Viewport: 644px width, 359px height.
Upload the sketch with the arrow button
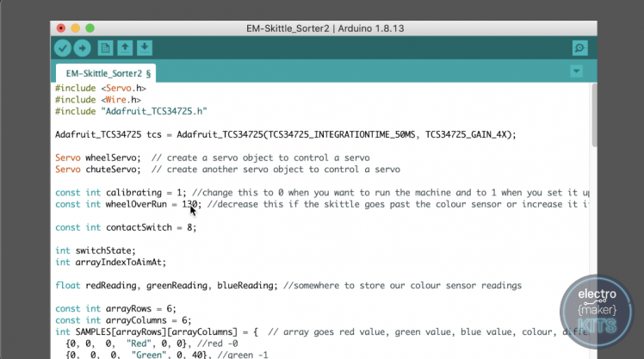click(x=82, y=48)
